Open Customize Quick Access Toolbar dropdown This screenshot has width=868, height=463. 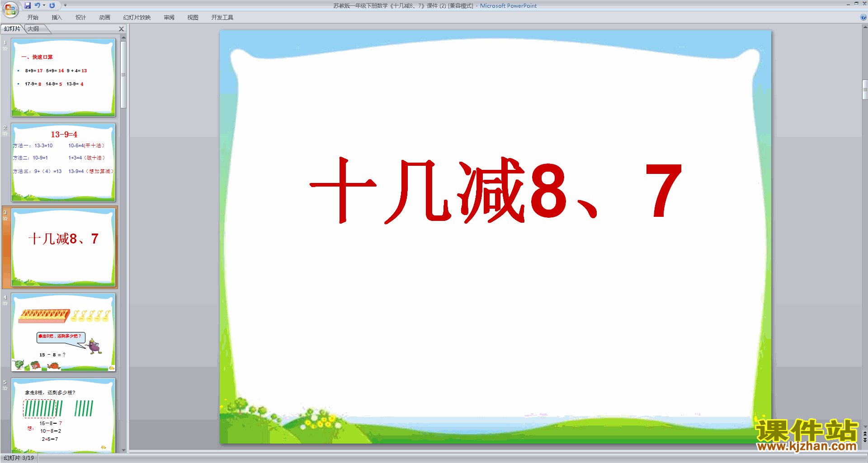(65, 5)
